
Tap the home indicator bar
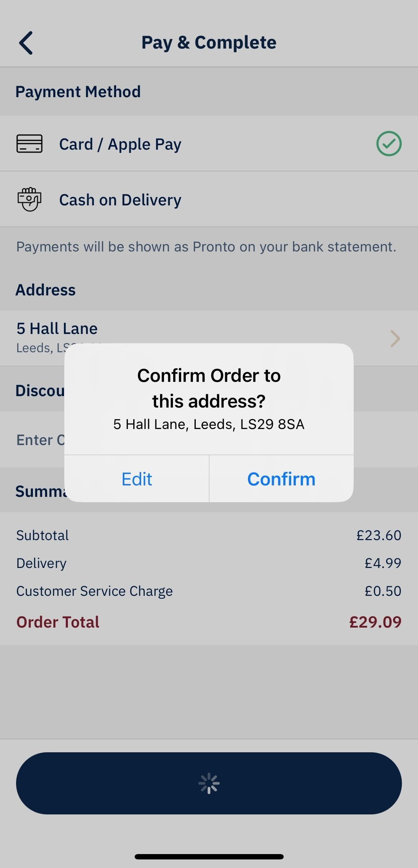pos(209,857)
